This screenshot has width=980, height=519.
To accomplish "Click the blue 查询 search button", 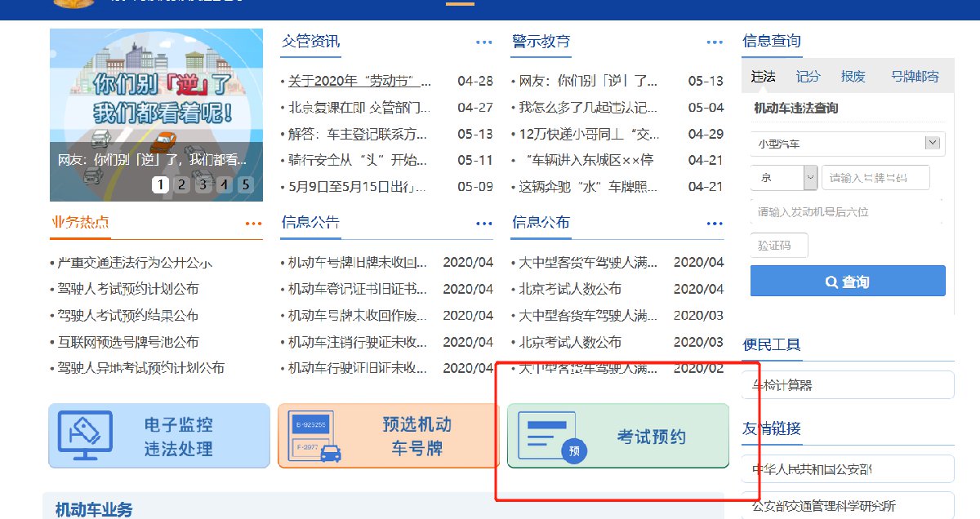I will point(848,282).
